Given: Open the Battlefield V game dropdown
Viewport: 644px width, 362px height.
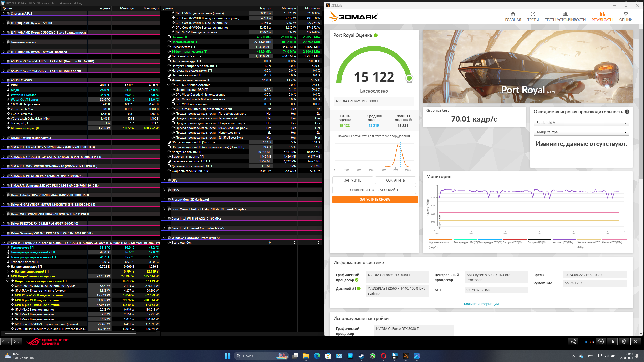Looking at the screenshot, I should (x=581, y=123).
